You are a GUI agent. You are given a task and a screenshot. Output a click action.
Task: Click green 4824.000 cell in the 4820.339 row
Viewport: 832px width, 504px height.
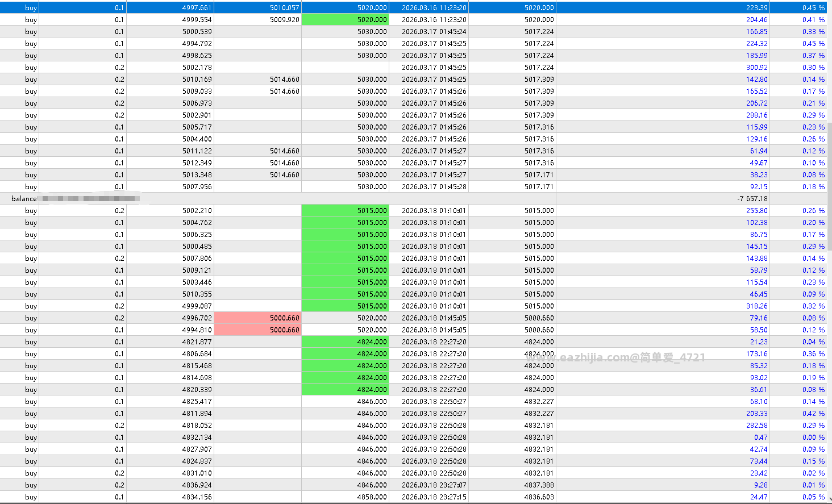click(345, 390)
